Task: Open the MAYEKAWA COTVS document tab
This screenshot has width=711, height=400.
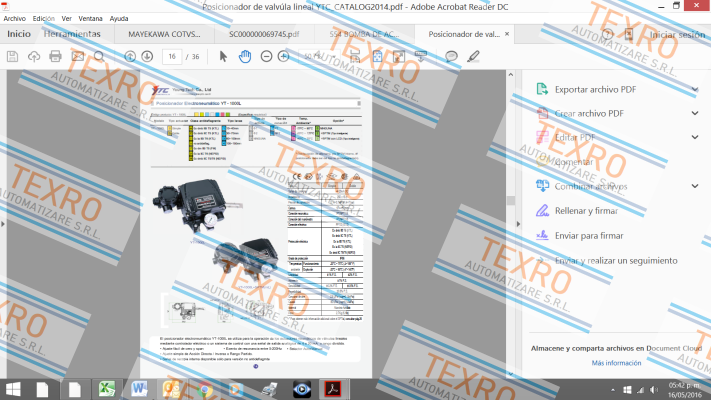Action: pos(164,34)
